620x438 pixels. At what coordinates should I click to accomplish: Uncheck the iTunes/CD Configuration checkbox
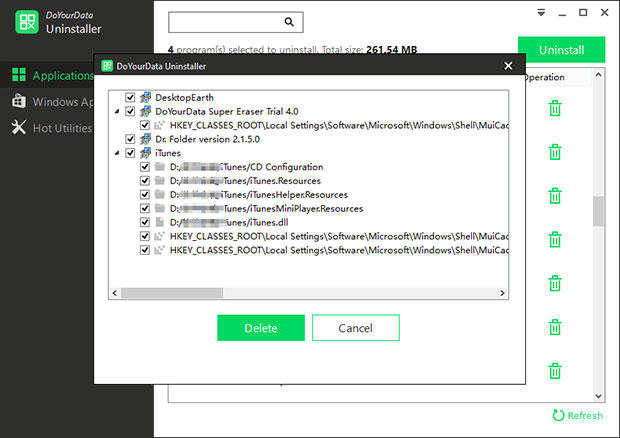(145, 166)
